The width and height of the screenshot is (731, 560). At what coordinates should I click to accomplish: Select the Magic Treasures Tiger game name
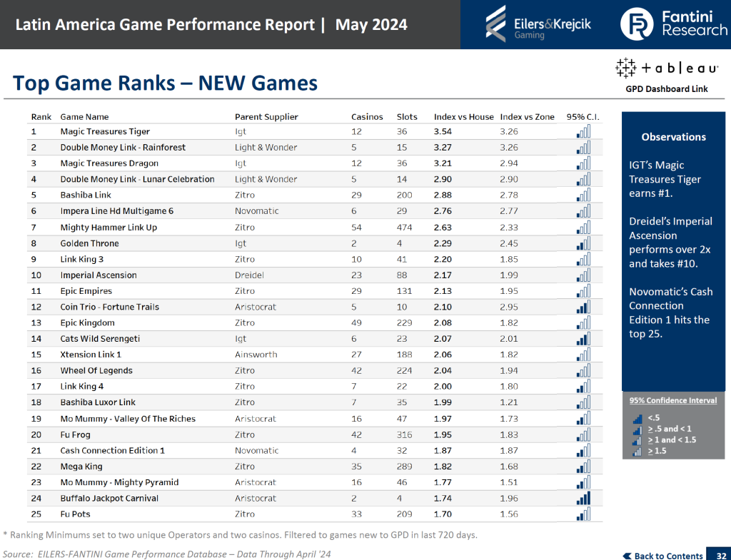coord(105,131)
